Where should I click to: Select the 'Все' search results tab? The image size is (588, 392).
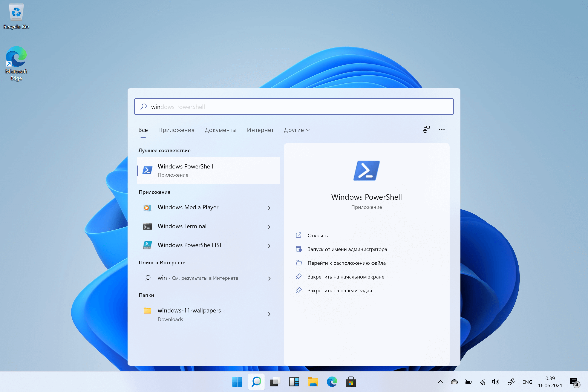pos(143,130)
